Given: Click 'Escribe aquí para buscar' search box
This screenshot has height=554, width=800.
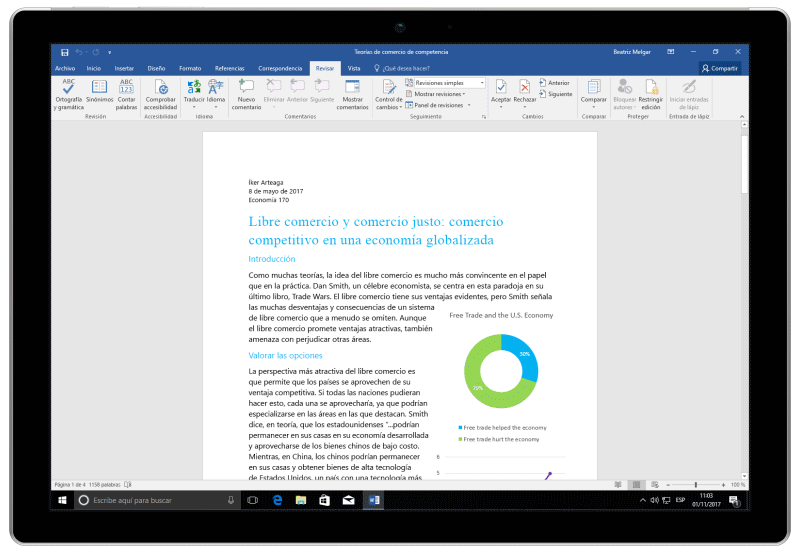Looking at the screenshot, I should click(156, 500).
